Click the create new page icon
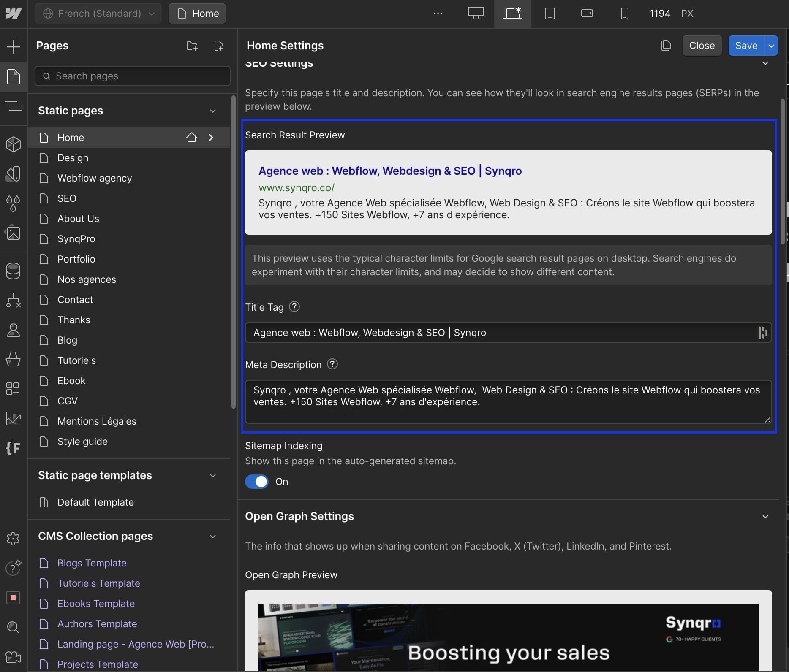This screenshot has height=672, width=789. click(219, 46)
